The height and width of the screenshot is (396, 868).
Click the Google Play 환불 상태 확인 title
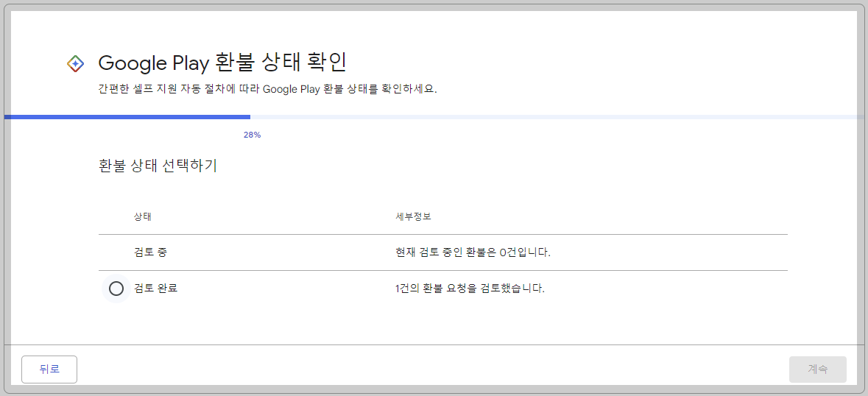point(222,63)
